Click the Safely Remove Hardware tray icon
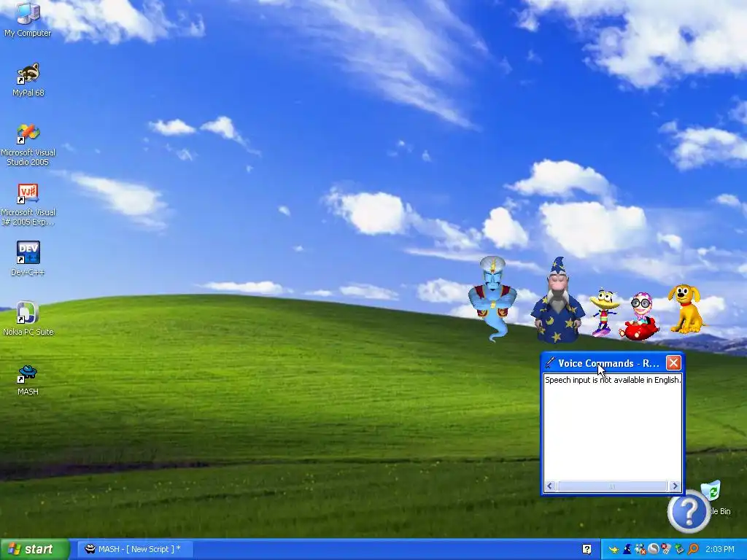Image resolution: width=747 pixels, height=560 pixels. point(679,549)
